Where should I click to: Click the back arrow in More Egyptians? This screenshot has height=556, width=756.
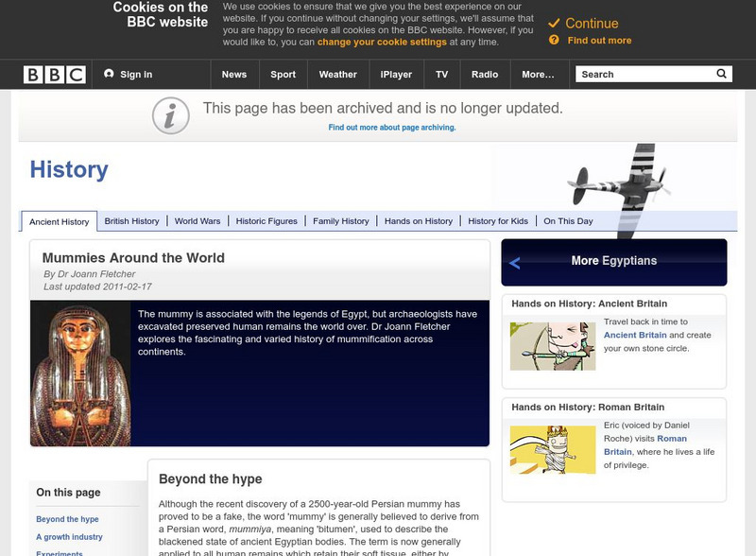(x=514, y=263)
